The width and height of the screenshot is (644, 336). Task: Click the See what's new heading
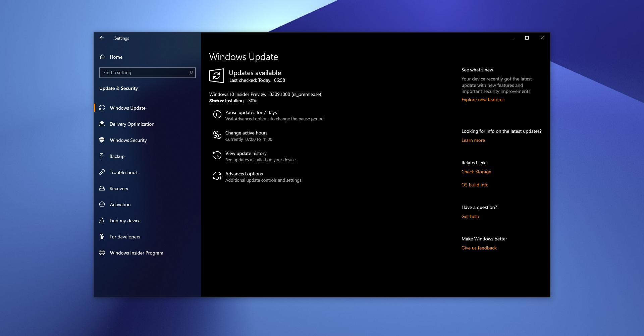pyautogui.click(x=477, y=70)
